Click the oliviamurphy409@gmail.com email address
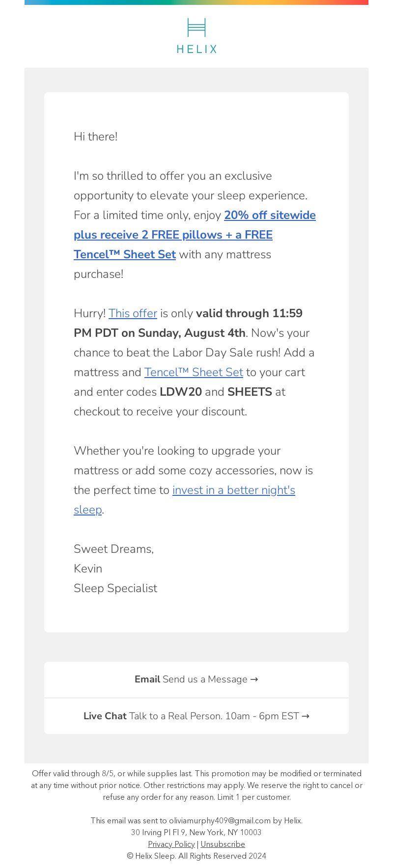 click(220, 821)
